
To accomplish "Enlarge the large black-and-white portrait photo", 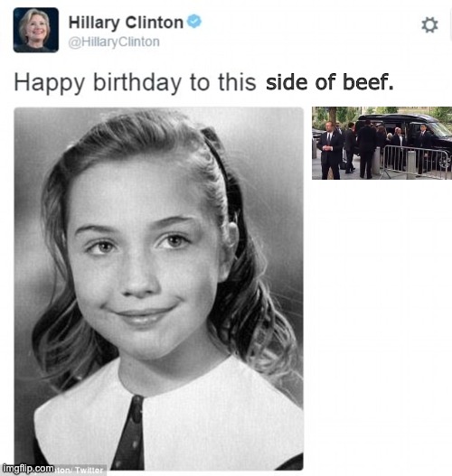I will (158, 288).
